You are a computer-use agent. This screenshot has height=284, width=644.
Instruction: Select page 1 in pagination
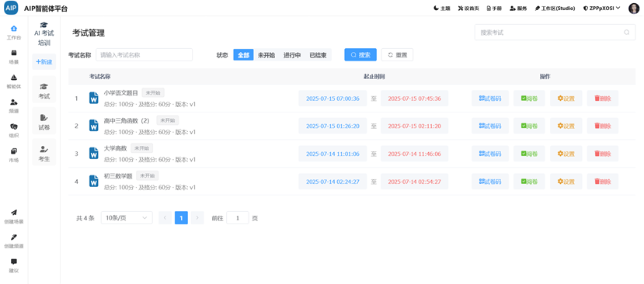coord(181,218)
